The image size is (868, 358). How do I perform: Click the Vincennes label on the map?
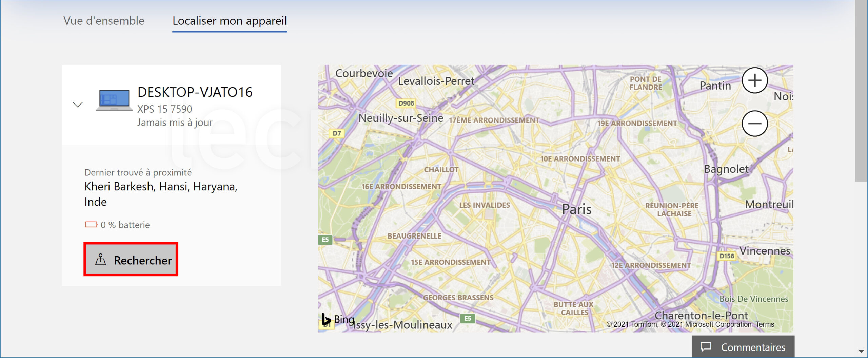point(765,251)
